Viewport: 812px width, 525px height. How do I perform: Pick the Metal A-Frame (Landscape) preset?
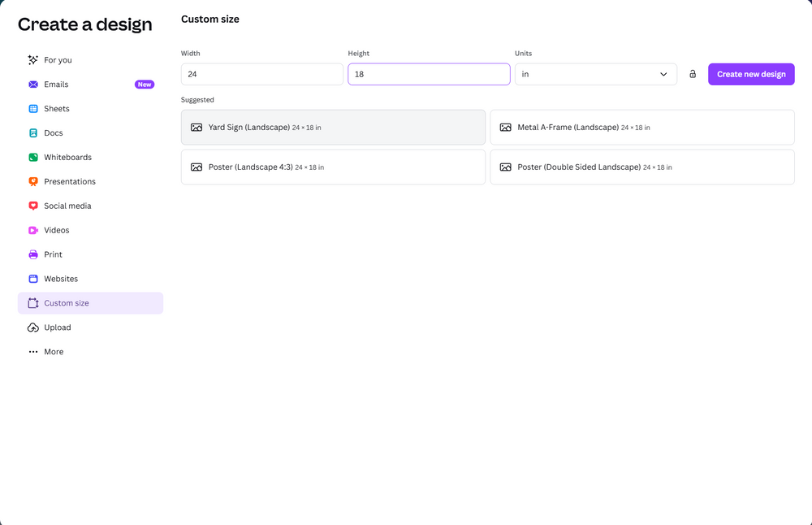(x=641, y=128)
